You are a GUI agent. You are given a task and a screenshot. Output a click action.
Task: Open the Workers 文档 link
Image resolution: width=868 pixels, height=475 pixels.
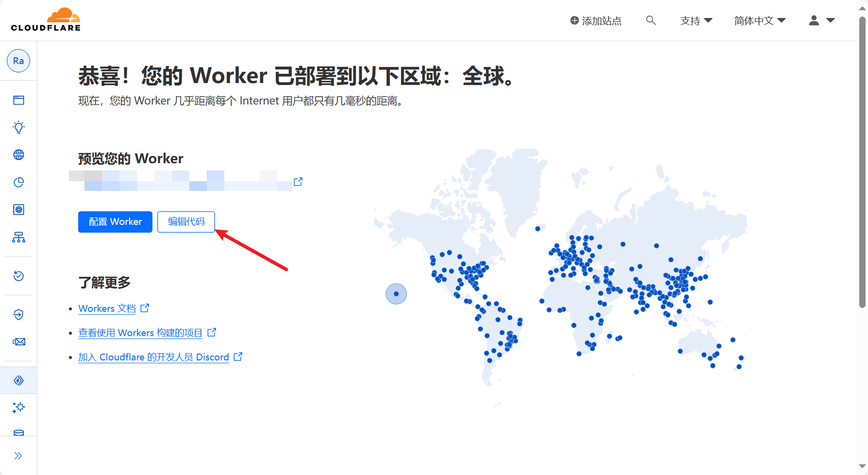[x=107, y=308]
